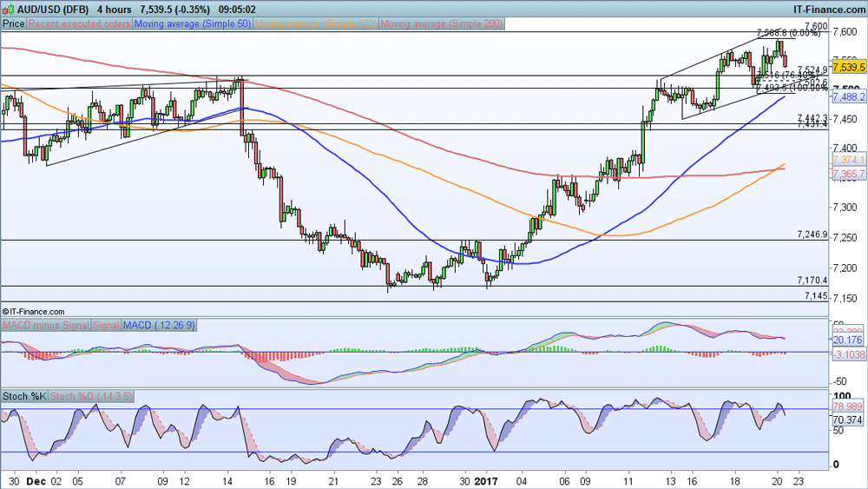This screenshot has height=489, width=868.
Task: Select the Price legend label
Action: coord(14,23)
